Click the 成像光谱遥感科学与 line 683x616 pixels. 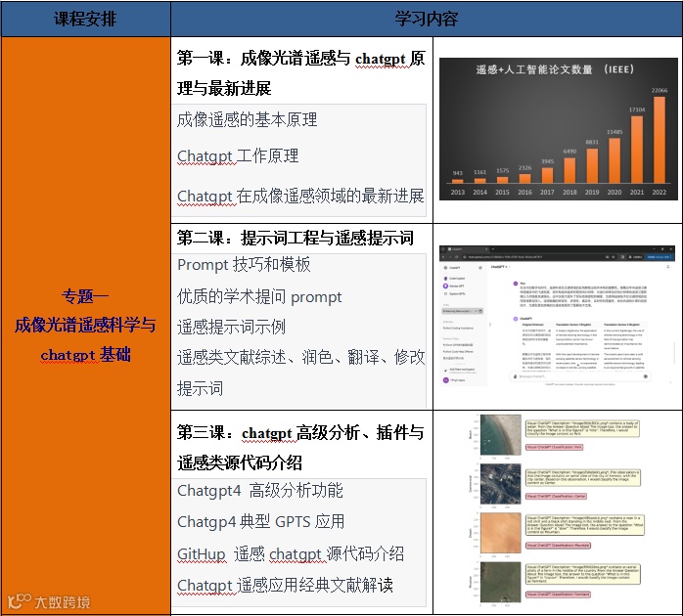coord(85,326)
